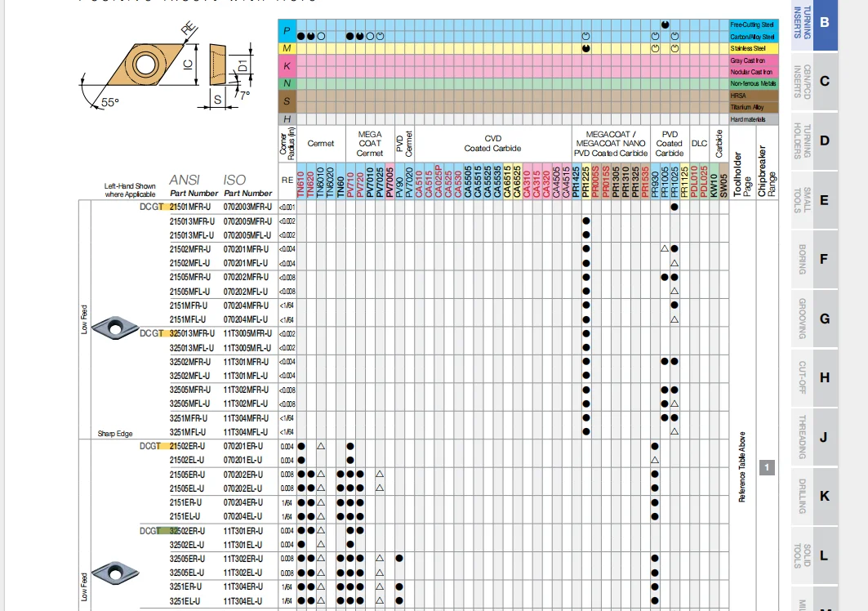The width and height of the screenshot is (868, 611).
Task: Click the yellow M material class label
Action: [287, 48]
